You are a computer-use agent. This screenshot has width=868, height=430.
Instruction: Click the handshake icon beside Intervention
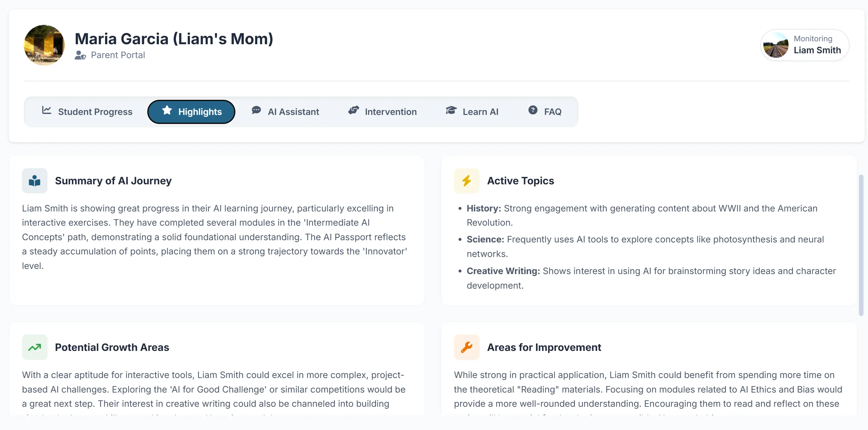tap(353, 110)
